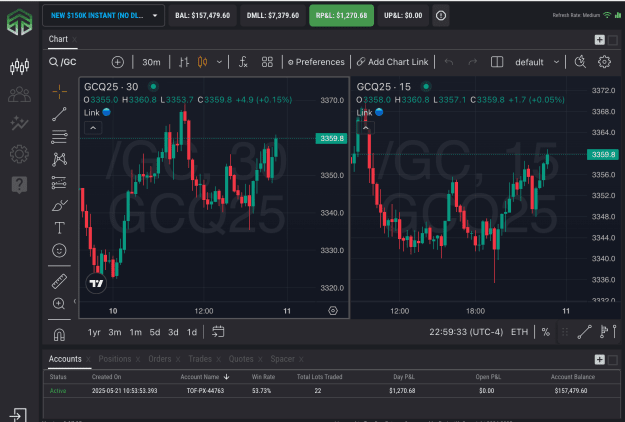Open the account selector dropdown
Screen dimensions: 625x422
coord(104,16)
